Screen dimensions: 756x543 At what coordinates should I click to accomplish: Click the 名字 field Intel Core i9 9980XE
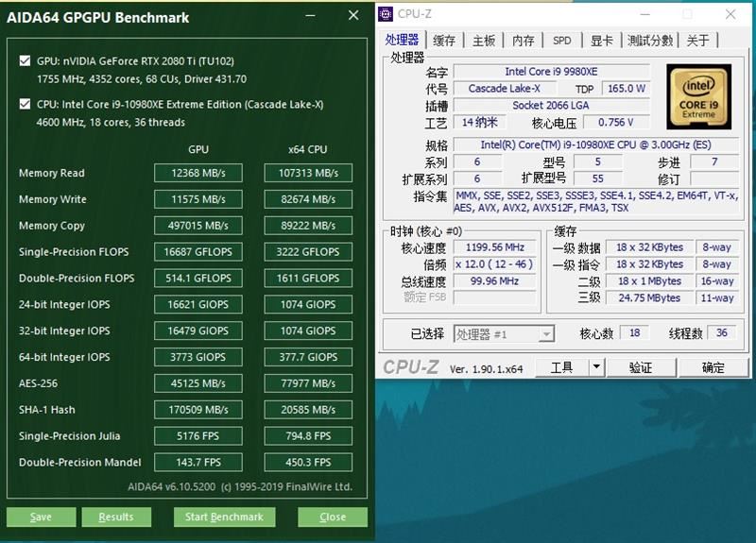tap(552, 72)
